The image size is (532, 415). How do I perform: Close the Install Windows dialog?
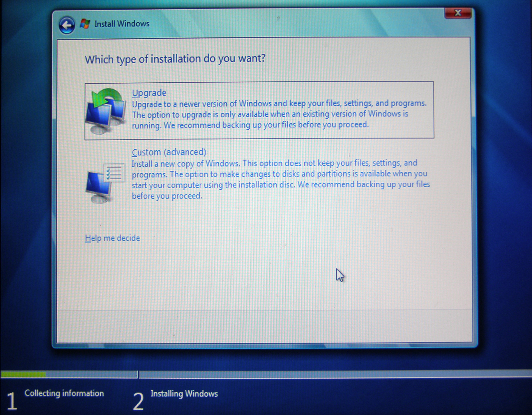tap(458, 13)
